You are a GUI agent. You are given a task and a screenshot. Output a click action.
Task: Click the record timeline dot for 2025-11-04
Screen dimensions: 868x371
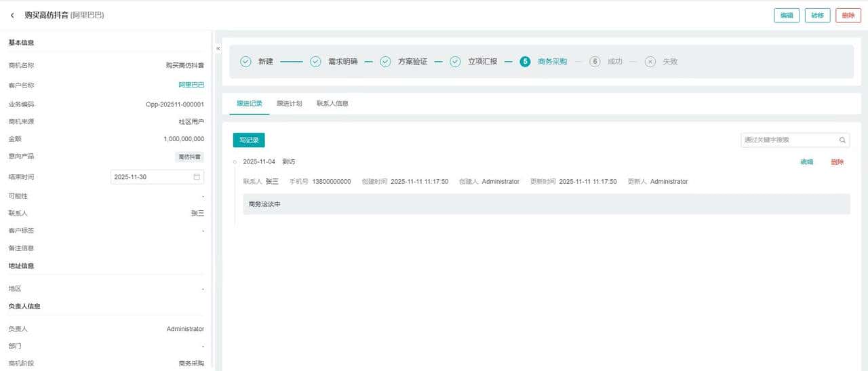[x=235, y=162]
